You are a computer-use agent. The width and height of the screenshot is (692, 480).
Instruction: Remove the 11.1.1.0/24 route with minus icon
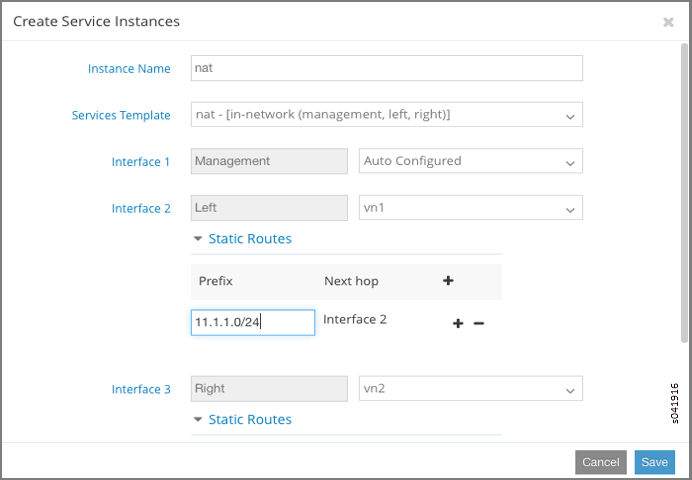click(479, 324)
